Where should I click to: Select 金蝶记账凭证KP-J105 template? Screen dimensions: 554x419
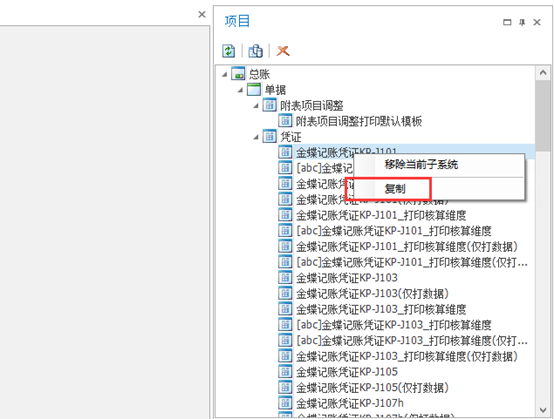(347, 372)
